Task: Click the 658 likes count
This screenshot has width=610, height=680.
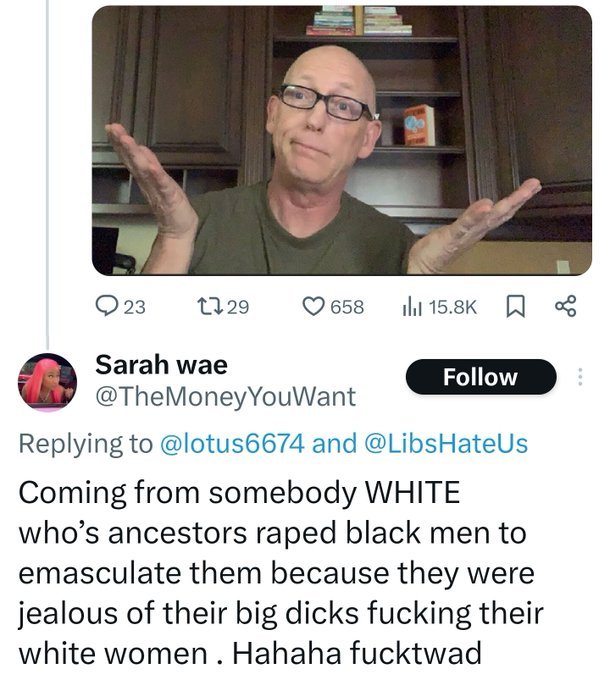Action: tap(347, 307)
